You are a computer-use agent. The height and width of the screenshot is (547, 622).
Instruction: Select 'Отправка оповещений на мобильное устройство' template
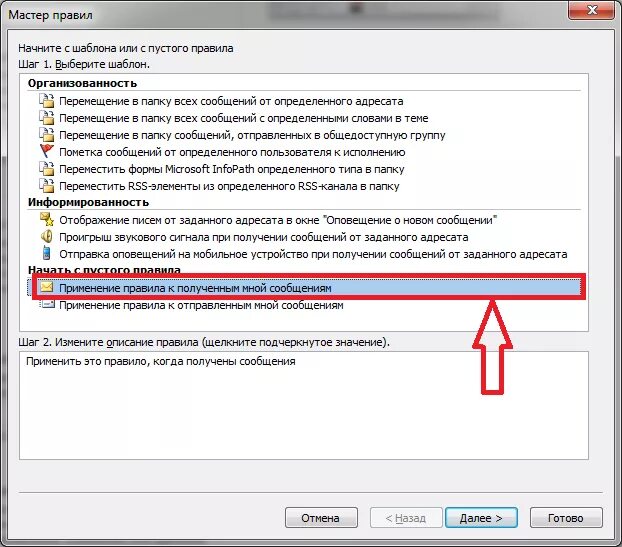pos(313,254)
